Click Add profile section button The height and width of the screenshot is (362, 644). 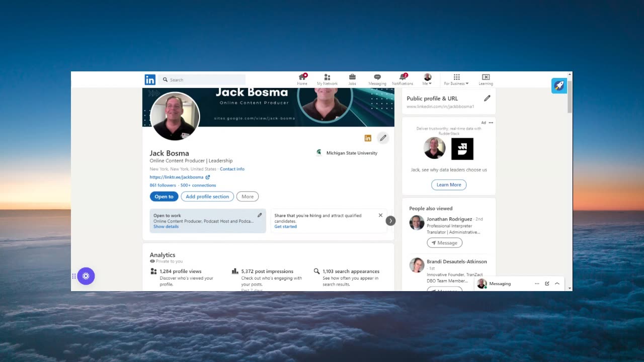pyautogui.click(x=207, y=197)
